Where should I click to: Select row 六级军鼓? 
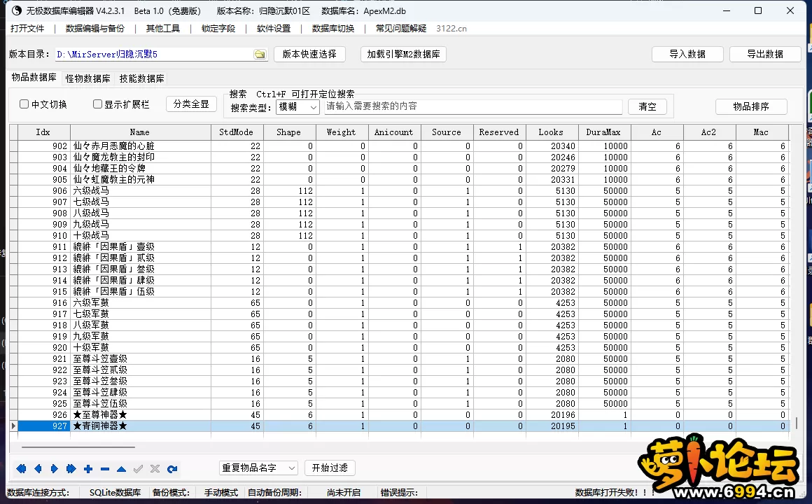[x=399, y=302]
